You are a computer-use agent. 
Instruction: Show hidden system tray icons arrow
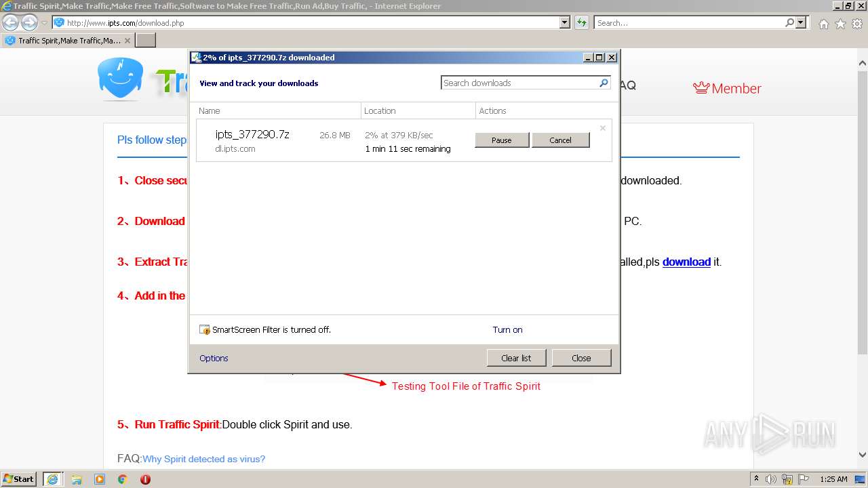(x=757, y=479)
